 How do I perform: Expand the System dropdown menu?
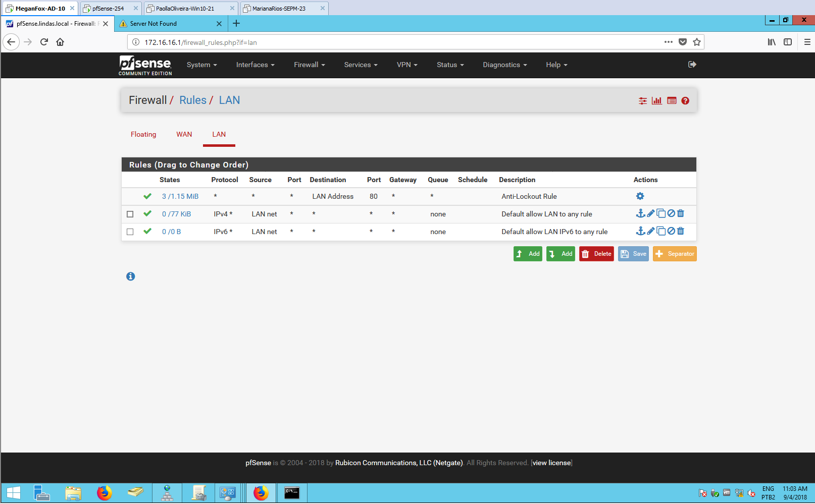pos(201,65)
